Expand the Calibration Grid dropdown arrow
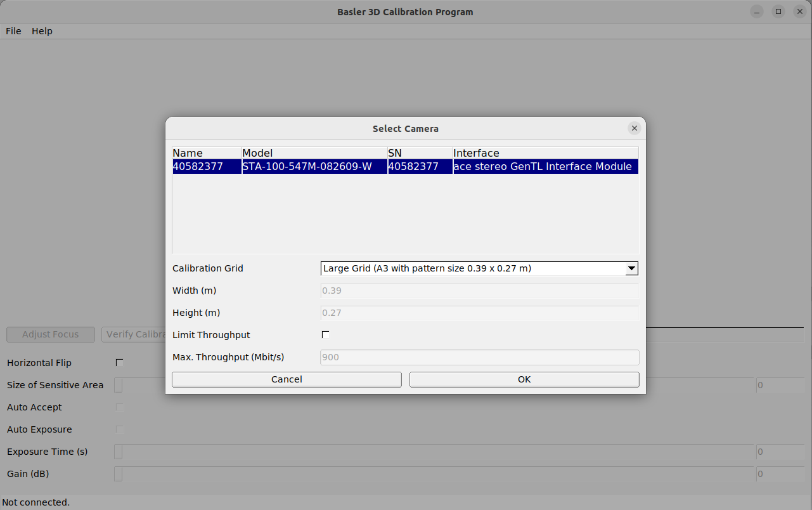The width and height of the screenshot is (812, 510). tap(631, 268)
